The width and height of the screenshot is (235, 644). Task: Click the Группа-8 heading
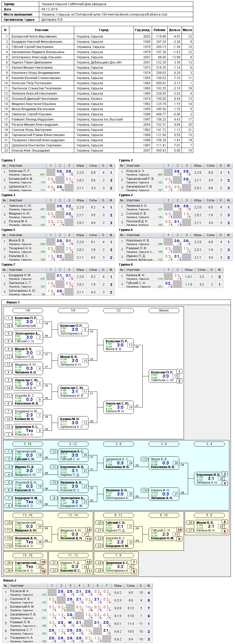click(x=126, y=265)
